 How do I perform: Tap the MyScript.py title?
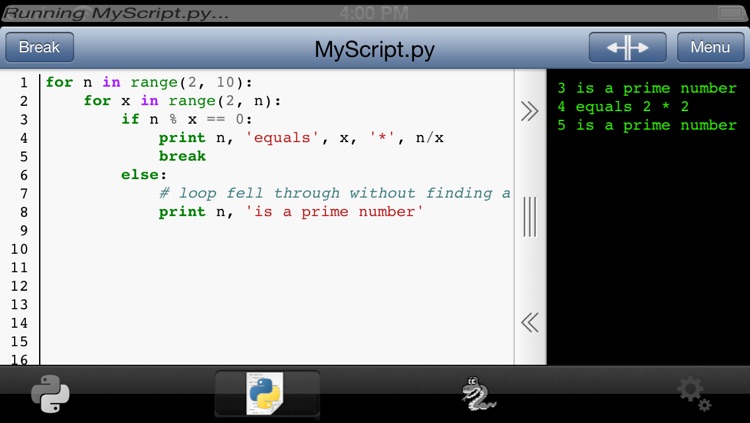coord(373,48)
